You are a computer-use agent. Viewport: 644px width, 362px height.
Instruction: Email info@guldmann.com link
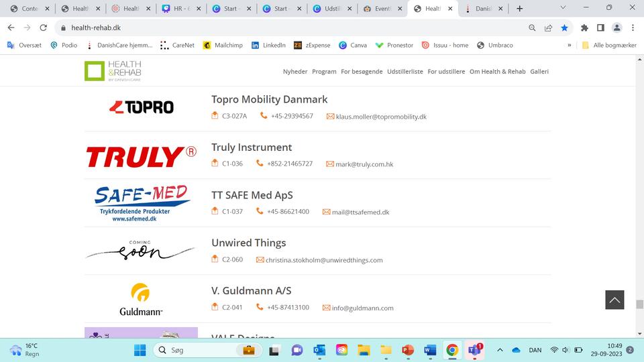(363, 308)
